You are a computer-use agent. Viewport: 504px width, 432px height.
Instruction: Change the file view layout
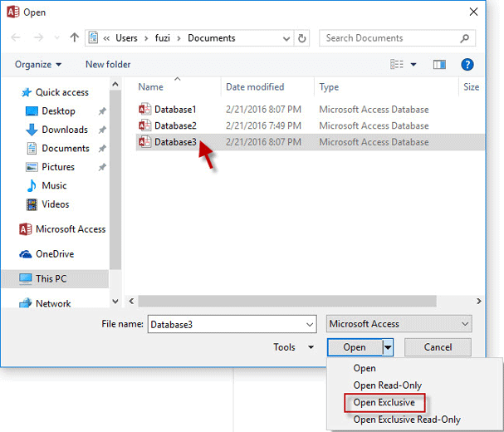tap(397, 64)
